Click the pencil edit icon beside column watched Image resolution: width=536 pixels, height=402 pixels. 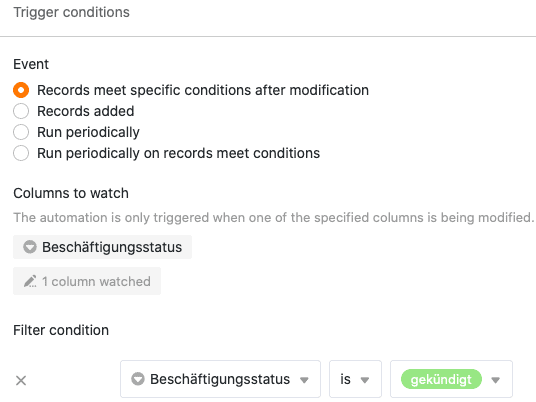pyautogui.click(x=30, y=281)
